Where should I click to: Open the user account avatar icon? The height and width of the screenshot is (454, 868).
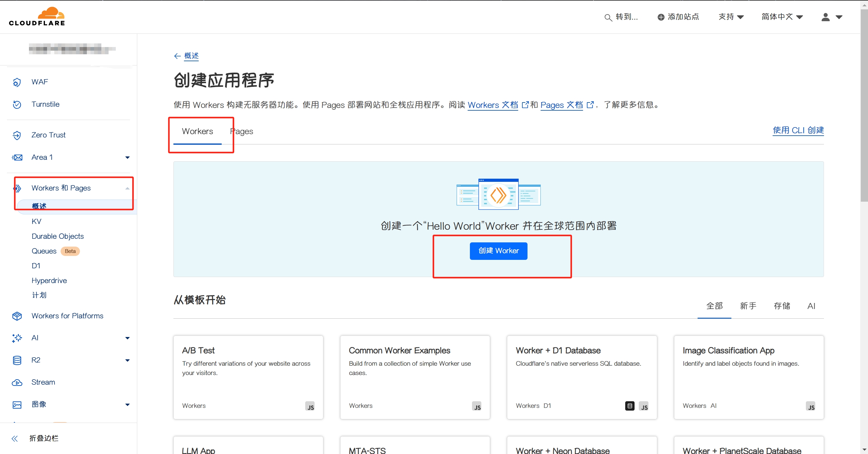point(825,17)
